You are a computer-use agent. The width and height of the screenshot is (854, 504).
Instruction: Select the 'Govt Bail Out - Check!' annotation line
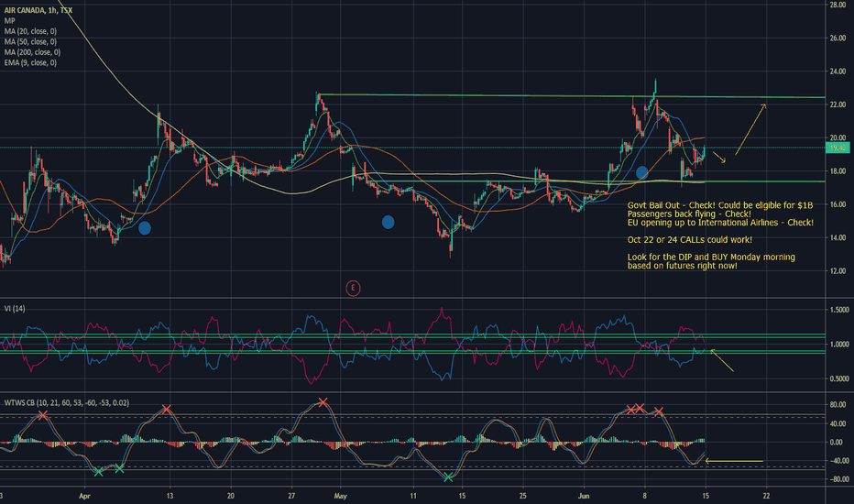point(720,205)
